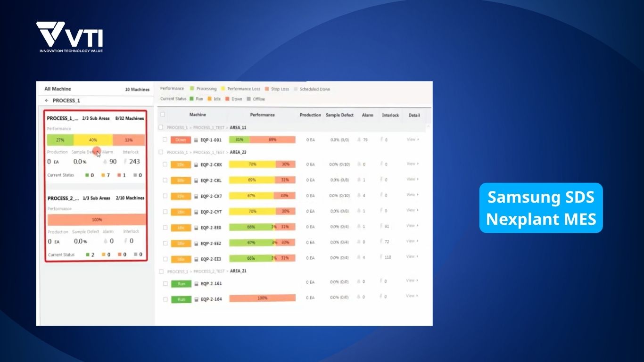Check the AREA_23 group checkbox
Image resolution: width=644 pixels, height=362 pixels.
click(x=160, y=152)
